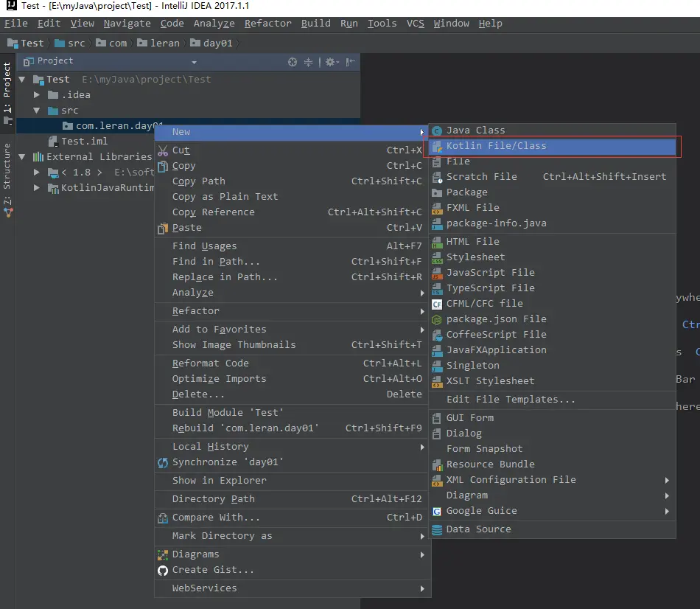Choose Show in Explorer
Image resolution: width=700 pixels, height=609 pixels.
[293, 481]
